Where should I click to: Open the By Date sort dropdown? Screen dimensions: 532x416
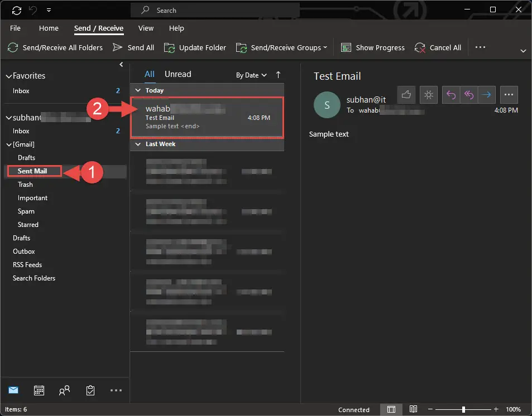pos(251,75)
